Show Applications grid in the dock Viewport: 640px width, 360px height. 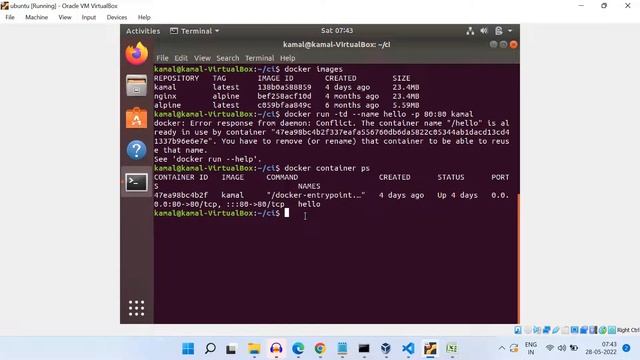point(136,308)
